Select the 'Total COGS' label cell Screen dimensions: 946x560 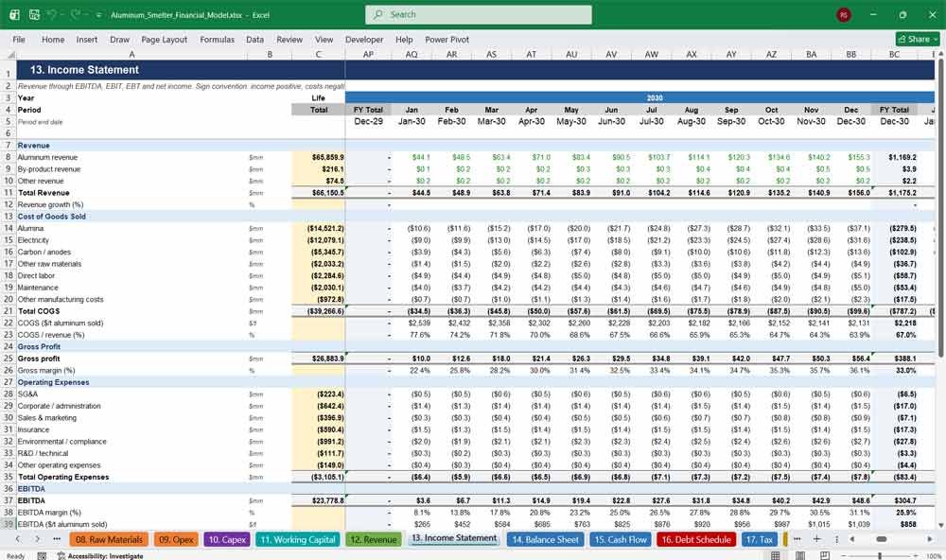(x=132, y=311)
